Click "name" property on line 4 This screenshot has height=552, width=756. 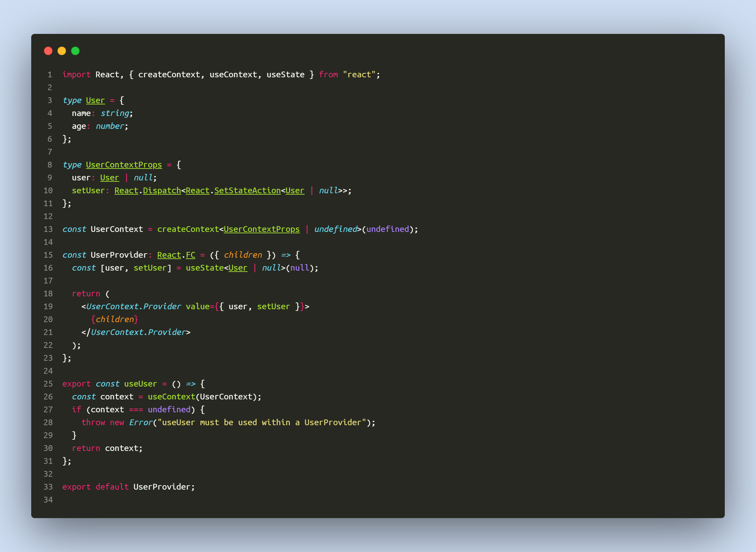coord(81,113)
